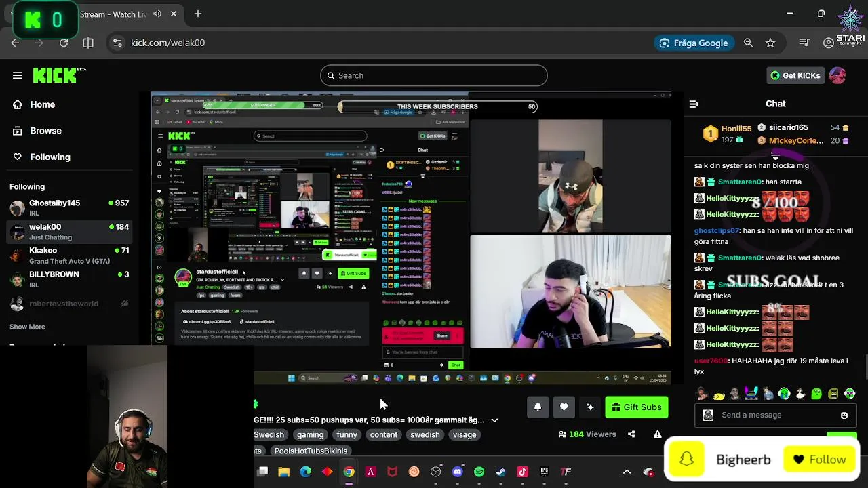This screenshot has width=868, height=488.
Task: Open Spotify from taskbar
Action: 479,472
